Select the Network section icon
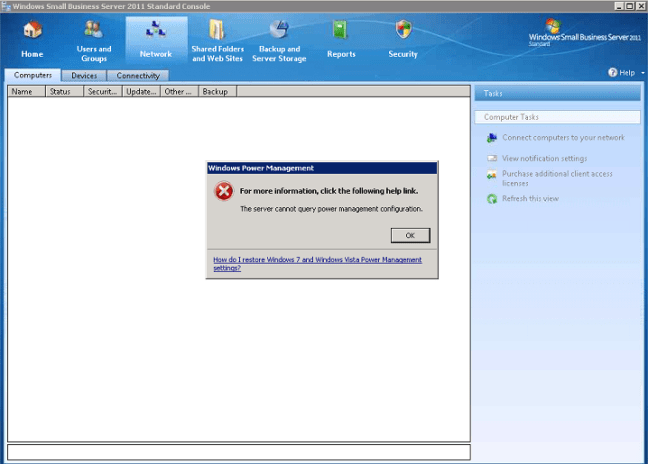Viewport: 648px width, 464px height. point(156,30)
